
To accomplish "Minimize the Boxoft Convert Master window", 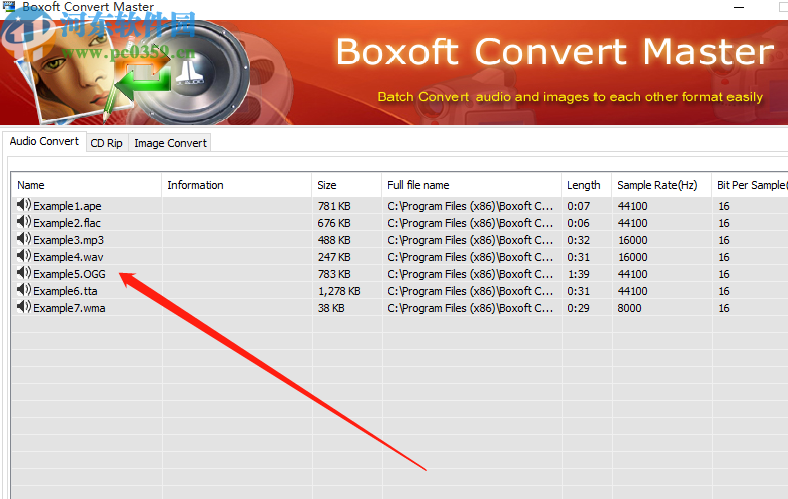I will [x=739, y=8].
